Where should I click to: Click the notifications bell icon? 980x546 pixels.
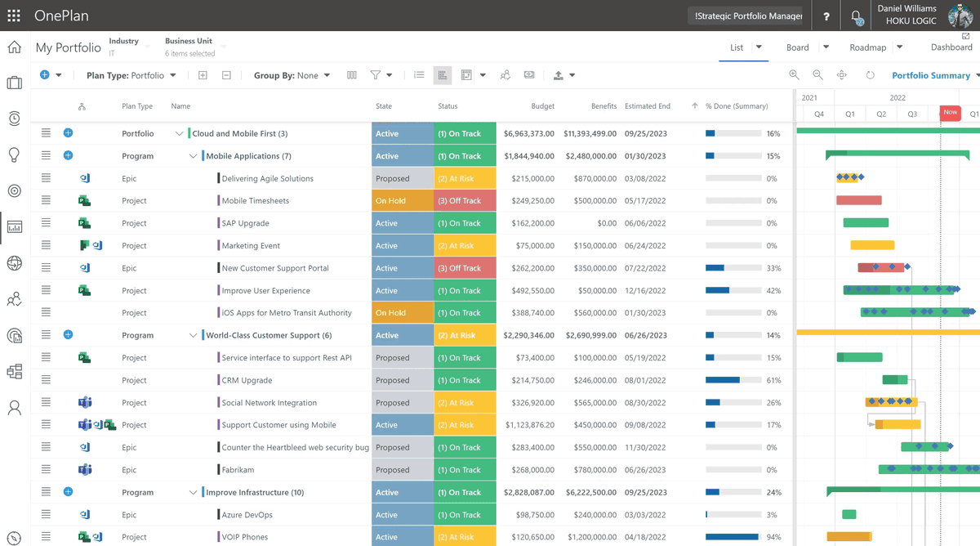tap(856, 16)
